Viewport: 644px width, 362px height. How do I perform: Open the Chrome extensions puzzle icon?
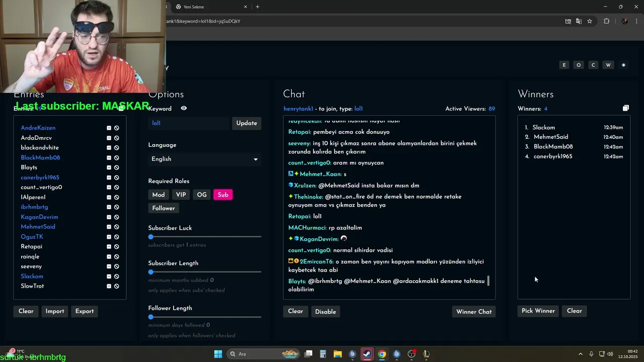(x=606, y=21)
